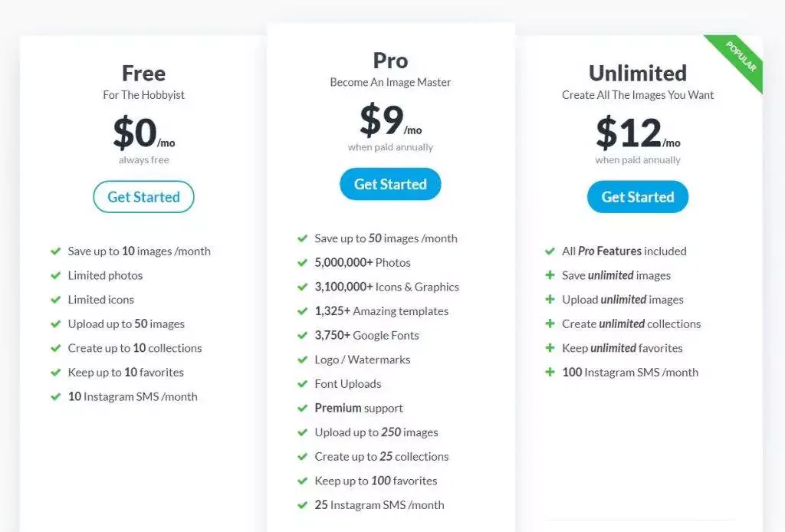Click checkmark beside Logo / Watermarks
Image resolution: width=785 pixels, height=532 pixels.
pos(303,360)
